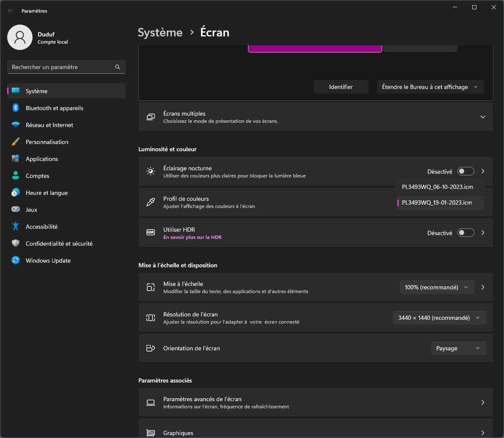The height and width of the screenshot is (438, 504).
Task: Click the Windows Update icon
Action: tap(16, 261)
